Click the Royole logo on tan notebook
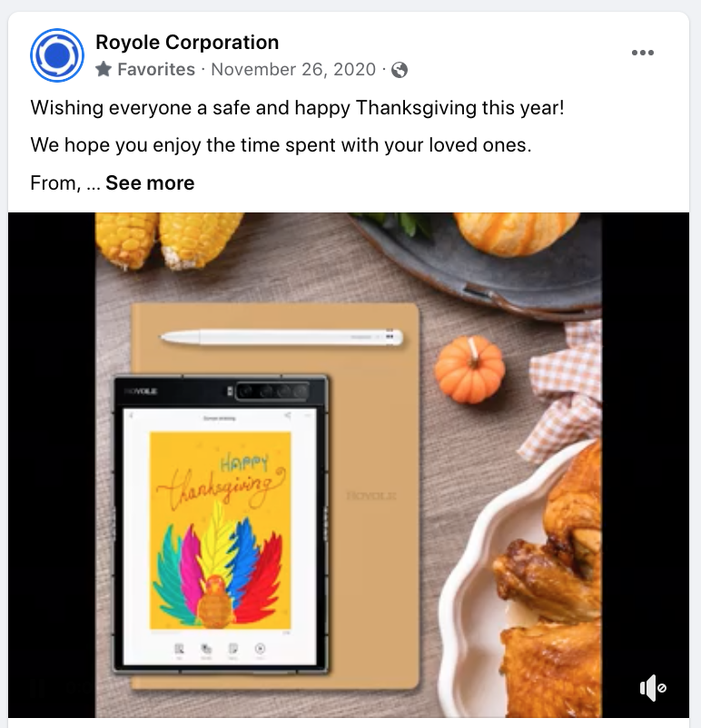Viewport: 701px width, 728px height. coord(371,496)
